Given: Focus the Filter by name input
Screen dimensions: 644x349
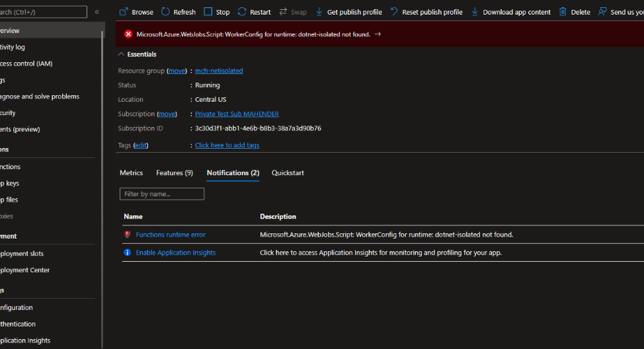Looking at the screenshot, I should (x=162, y=194).
